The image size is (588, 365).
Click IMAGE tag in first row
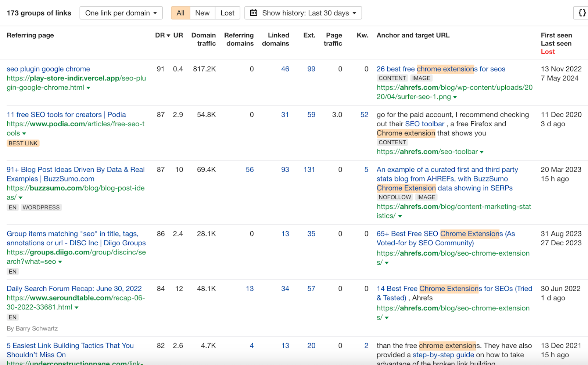click(x=421, y=78)
